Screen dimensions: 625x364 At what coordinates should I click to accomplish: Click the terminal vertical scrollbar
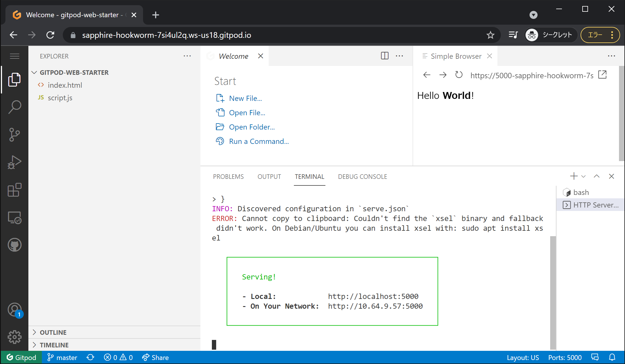click(553, 292)
